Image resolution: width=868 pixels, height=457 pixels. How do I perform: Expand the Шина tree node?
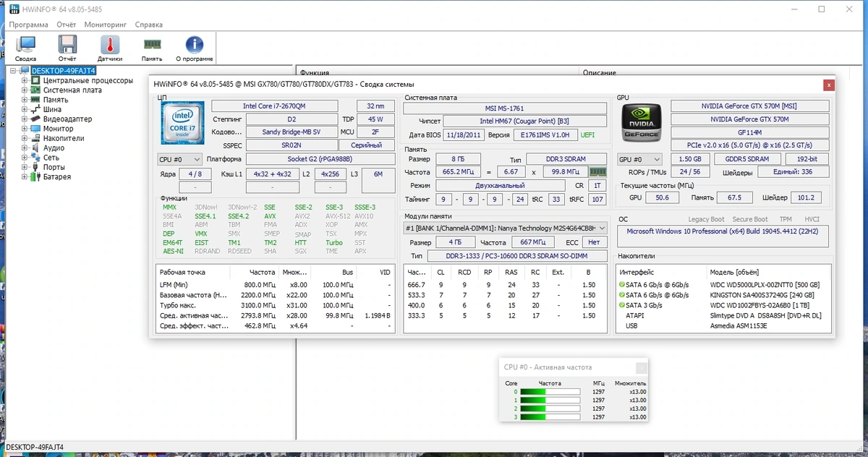tap(24, 109)
